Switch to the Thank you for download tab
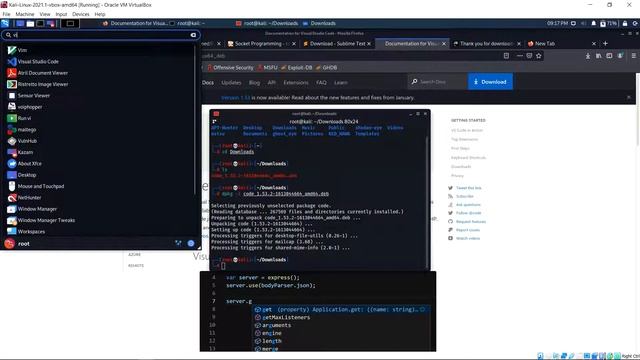Viewport: 640px width, 360px height. point(486,44)
